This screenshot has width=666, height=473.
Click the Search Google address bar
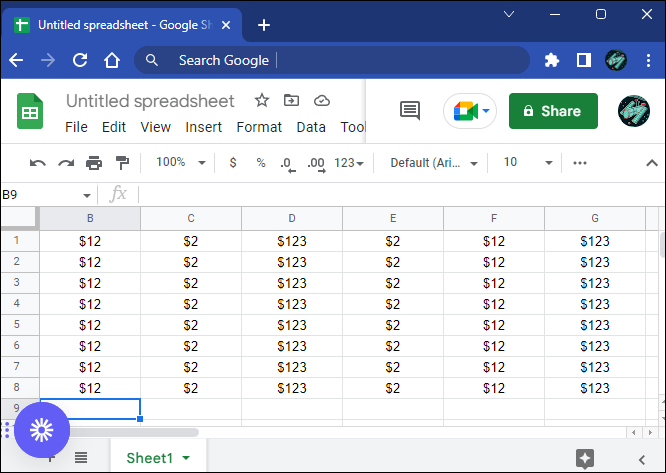tap(332, 60)
